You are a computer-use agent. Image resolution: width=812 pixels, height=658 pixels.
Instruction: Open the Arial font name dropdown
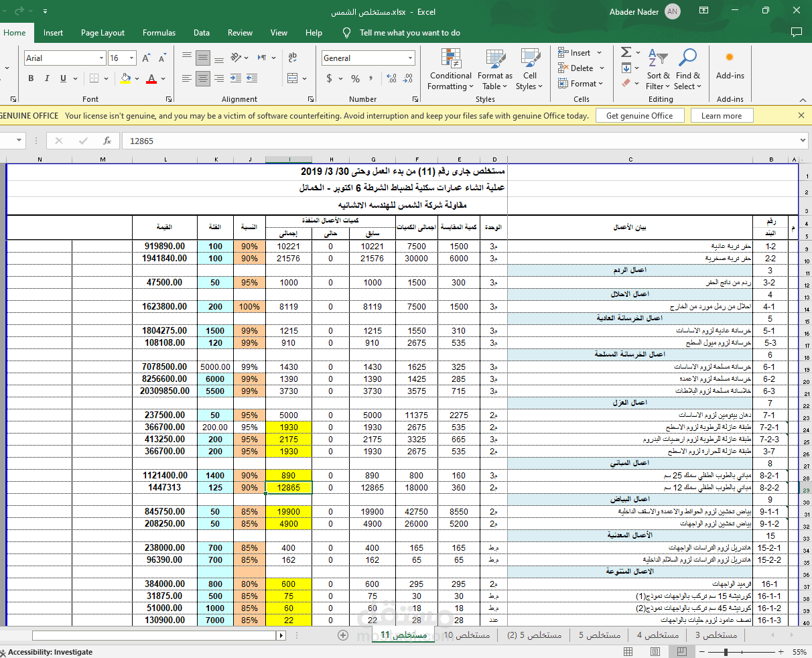[x=101, y=58]
